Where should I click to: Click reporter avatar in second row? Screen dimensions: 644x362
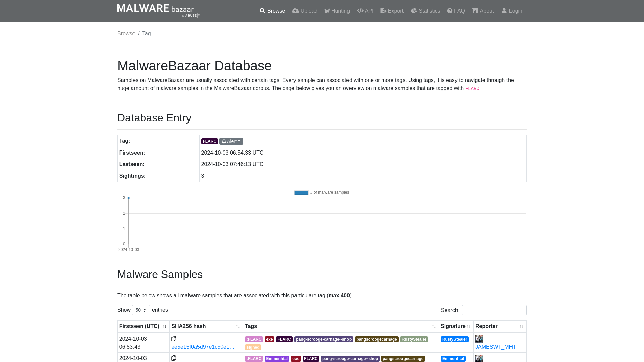479,358
